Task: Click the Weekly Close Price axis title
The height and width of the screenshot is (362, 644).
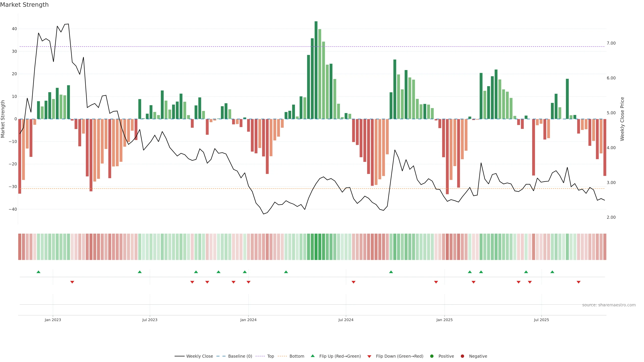Action: pos(622,119)
